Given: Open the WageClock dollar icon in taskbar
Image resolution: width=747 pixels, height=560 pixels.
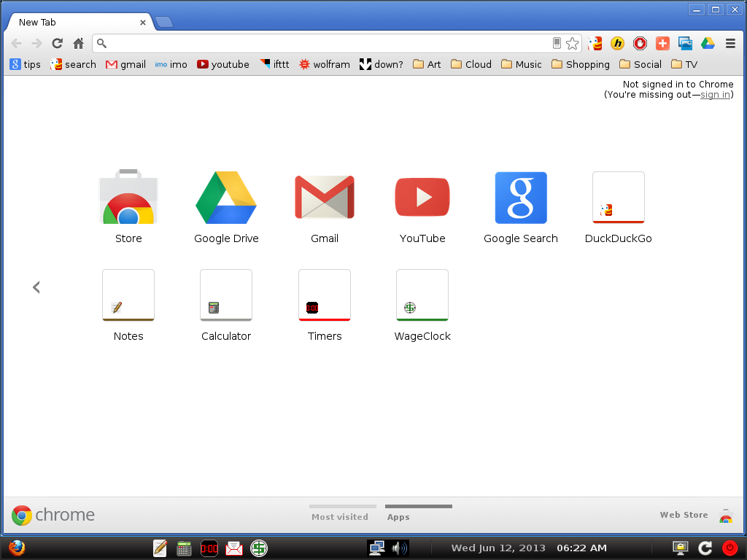Looking at the screenshot, I should [x=259, y=548].
